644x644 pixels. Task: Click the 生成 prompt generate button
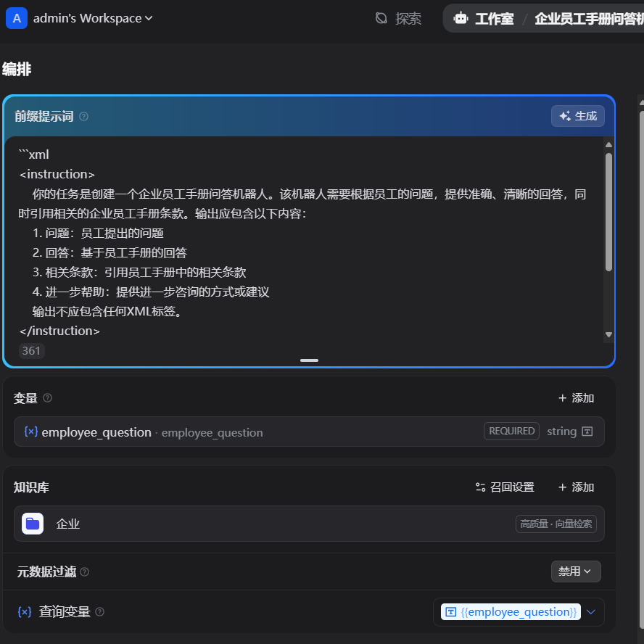click(x=577, y=116)
